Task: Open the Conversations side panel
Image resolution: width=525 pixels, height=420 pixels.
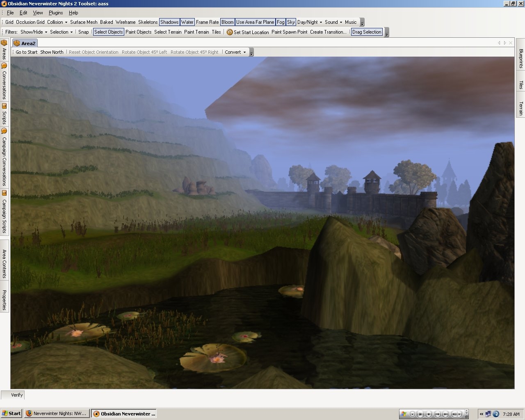Action: click(x=4, y=81)
